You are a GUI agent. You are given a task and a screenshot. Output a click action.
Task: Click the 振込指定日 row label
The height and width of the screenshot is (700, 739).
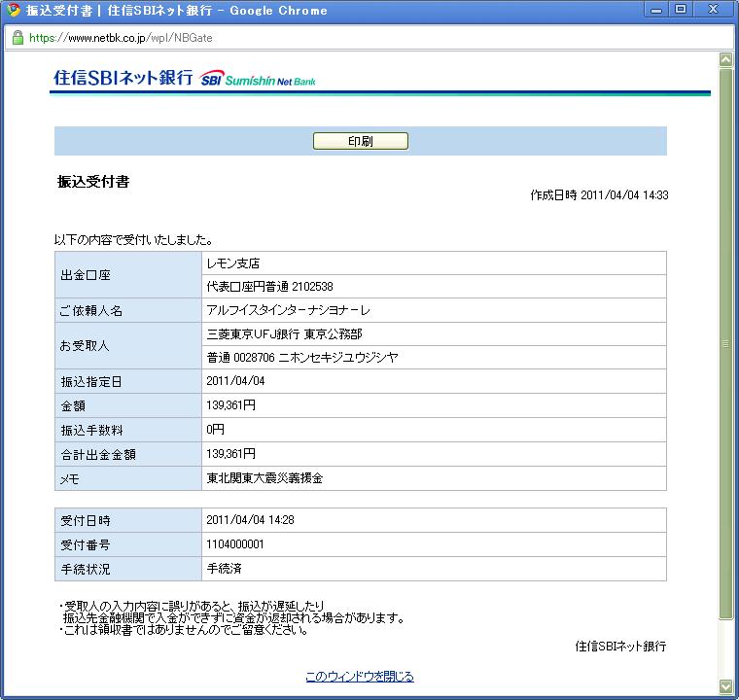(x=128, y=381)
